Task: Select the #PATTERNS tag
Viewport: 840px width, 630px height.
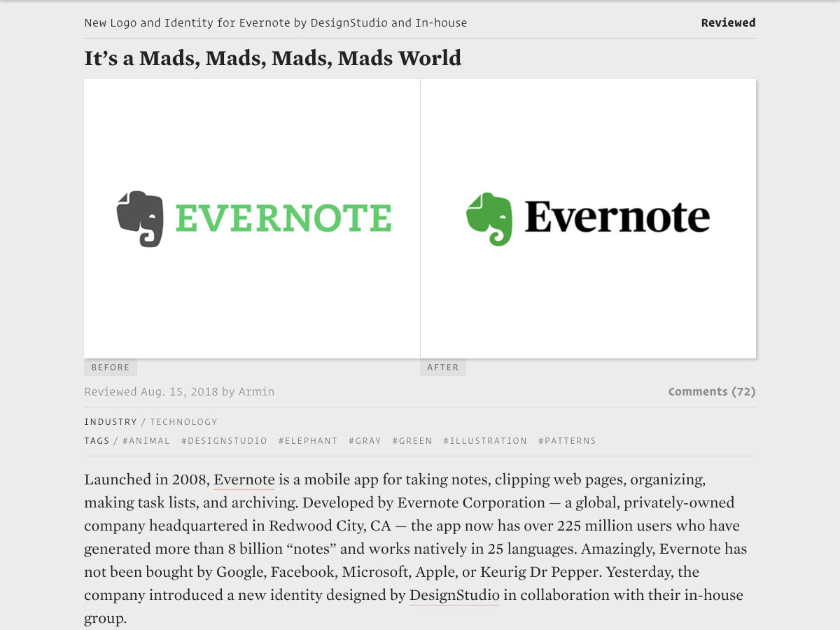Action: click(x=567, y=441)
